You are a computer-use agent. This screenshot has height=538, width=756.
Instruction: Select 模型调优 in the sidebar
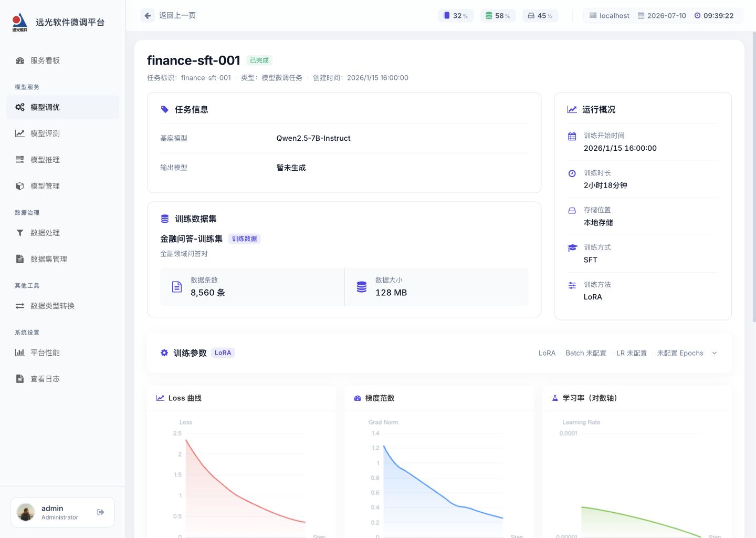pyautogui.click(x=62, y=107)
